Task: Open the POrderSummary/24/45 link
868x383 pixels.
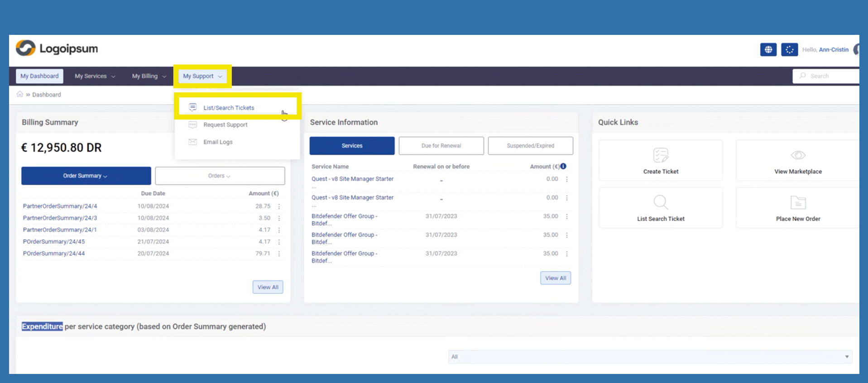Action: coord(54,242)
